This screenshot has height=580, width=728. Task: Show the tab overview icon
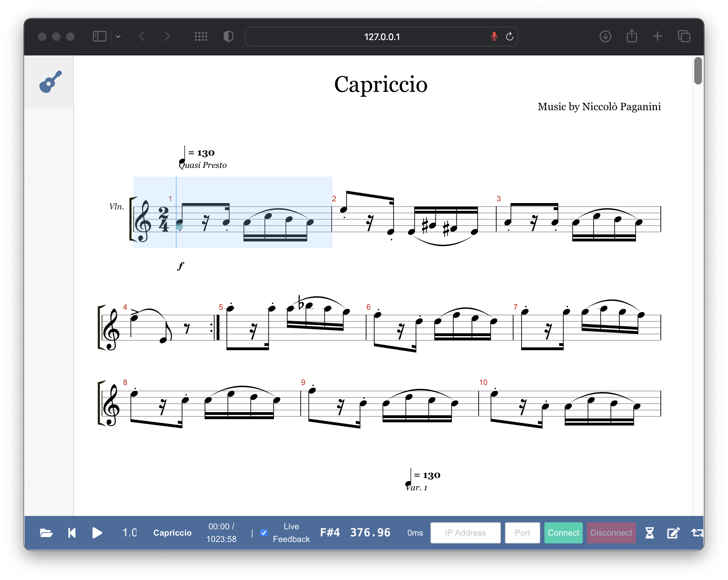pyautogui.click(x=684, y=36)
